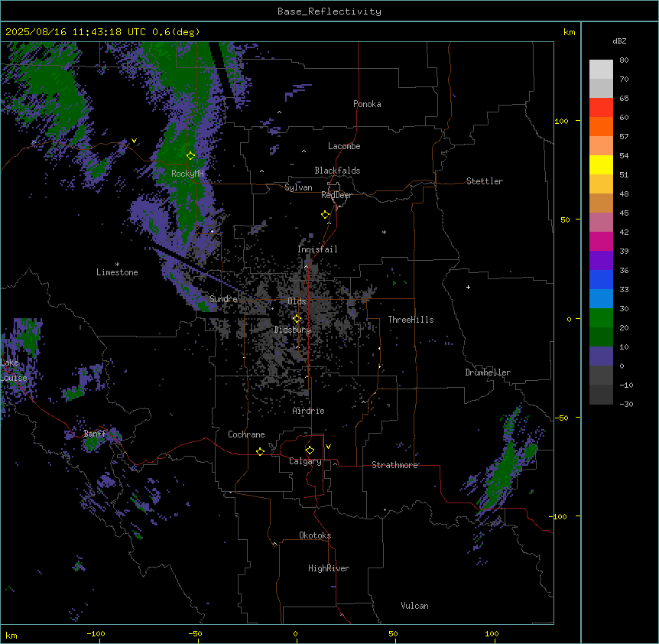
Task: Click the Lake Louise label
Action: point(14,370)
